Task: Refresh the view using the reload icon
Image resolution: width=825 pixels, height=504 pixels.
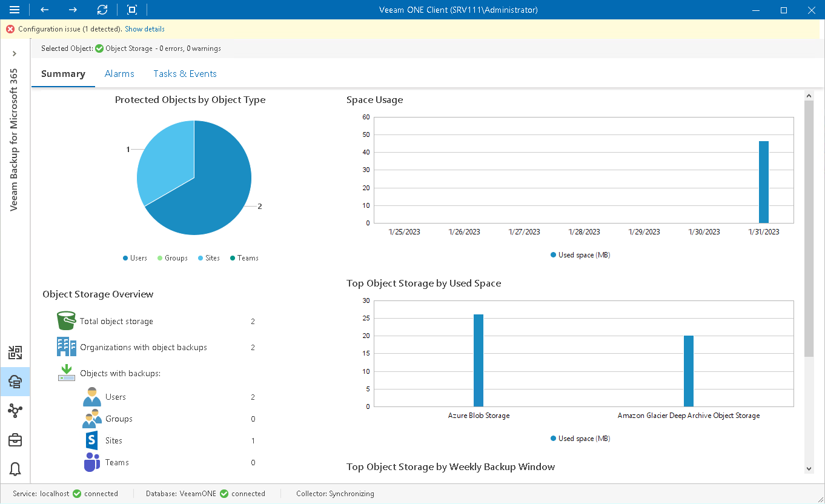Action: 102,10
